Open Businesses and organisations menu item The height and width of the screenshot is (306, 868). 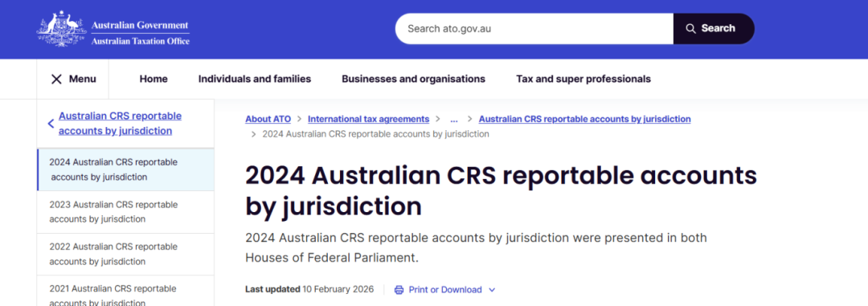point(414,80)
